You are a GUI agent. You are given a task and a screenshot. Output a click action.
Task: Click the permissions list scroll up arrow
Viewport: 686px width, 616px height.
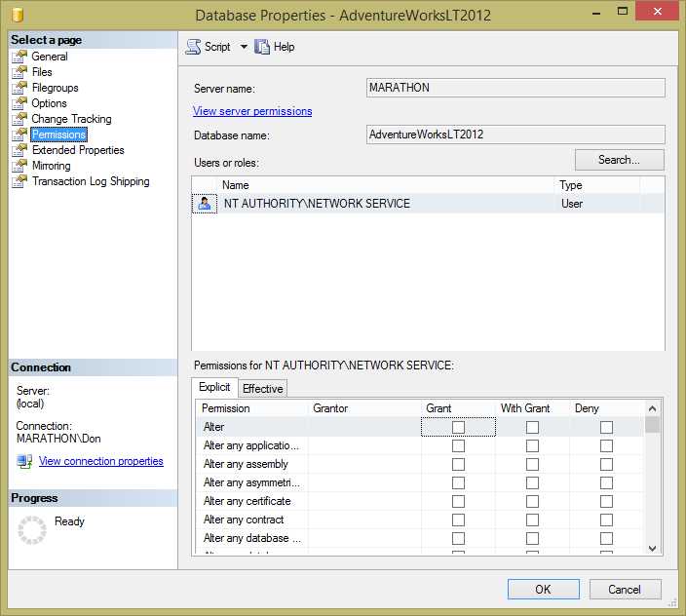click(x=652, y=408)
